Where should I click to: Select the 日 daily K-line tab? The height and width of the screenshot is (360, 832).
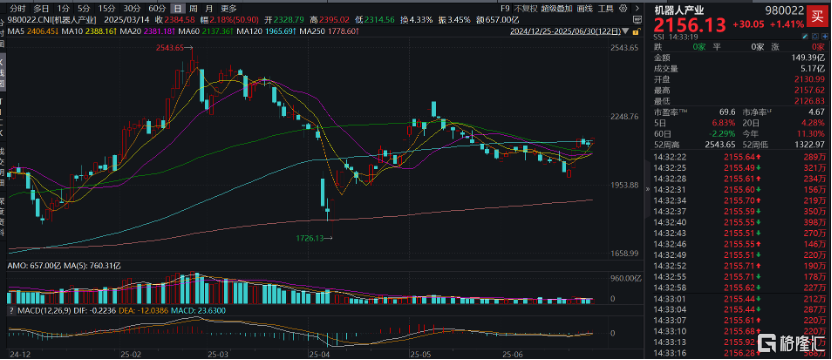pos(178,8)
